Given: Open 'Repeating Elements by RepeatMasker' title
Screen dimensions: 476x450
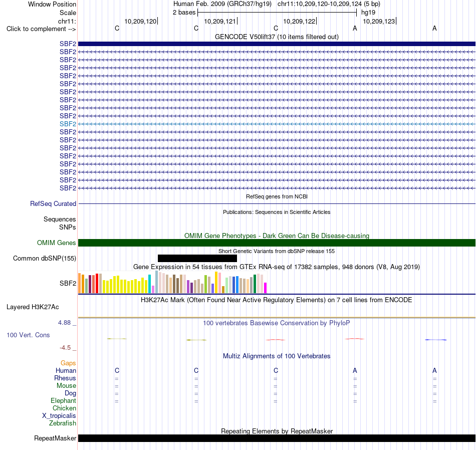Looking at the screenshot, I should pos(277,431).
